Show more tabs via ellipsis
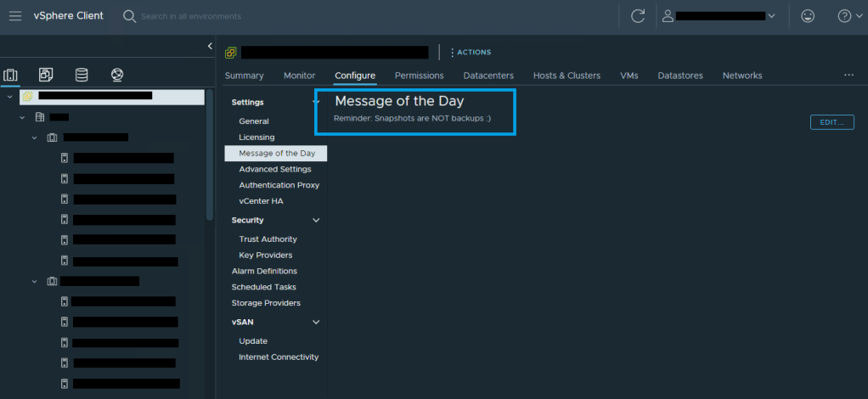The image size is (868, 399). point(848,76)
